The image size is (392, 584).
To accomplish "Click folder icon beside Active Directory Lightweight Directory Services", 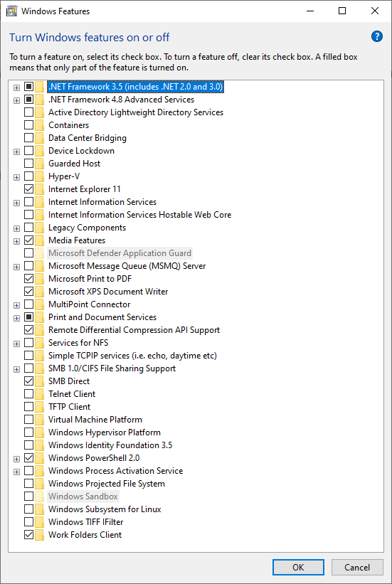I will [40, 112].
